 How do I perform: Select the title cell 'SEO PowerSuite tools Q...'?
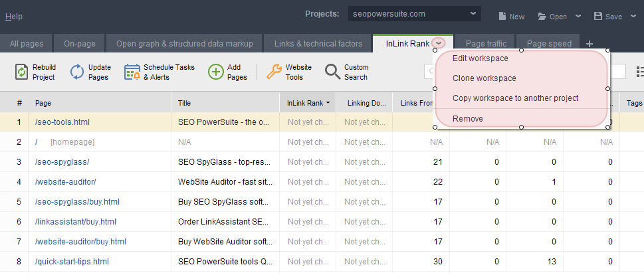click(224, 262)
